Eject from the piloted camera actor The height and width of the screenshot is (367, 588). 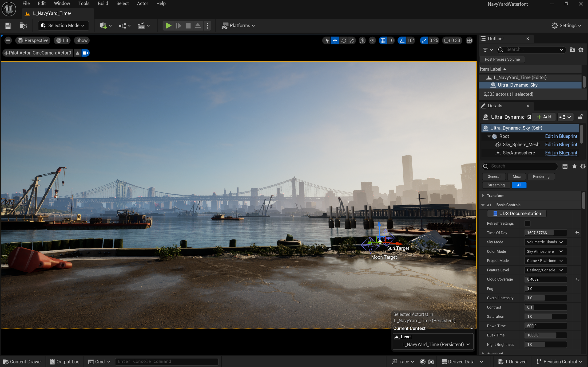[x=77, y=53]
